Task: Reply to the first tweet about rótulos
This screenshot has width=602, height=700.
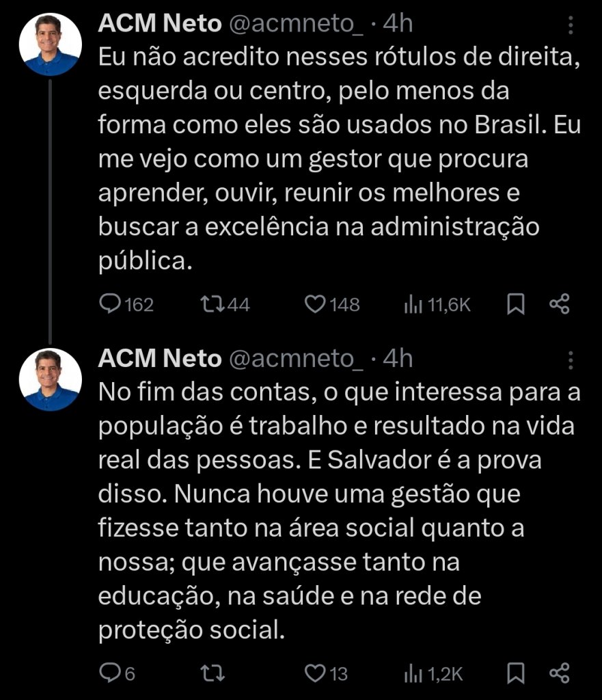Action: click(110, 304)
